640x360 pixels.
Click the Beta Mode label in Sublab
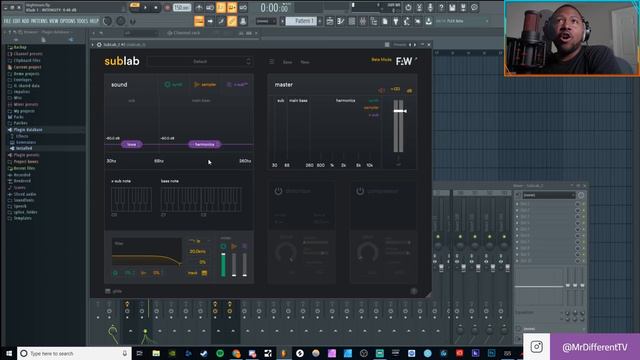[381, 60]
